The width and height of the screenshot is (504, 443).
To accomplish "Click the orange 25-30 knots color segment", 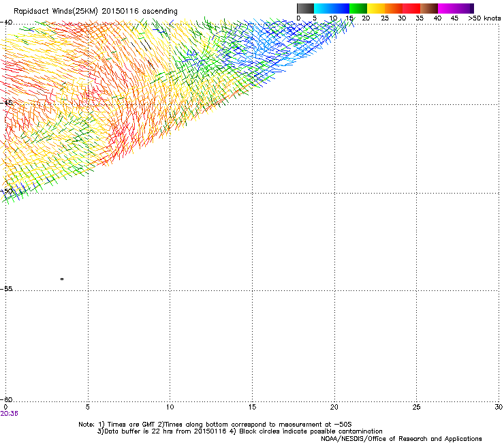I will 394,8.
